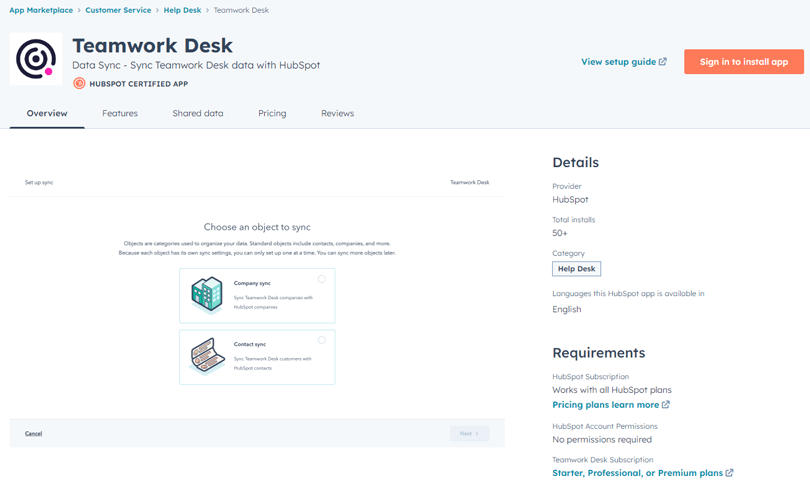Screen dimensions: 810x480
Task: Click external link icon beside Premium plans
Action: pyautogui.click(x=729, y=473)
